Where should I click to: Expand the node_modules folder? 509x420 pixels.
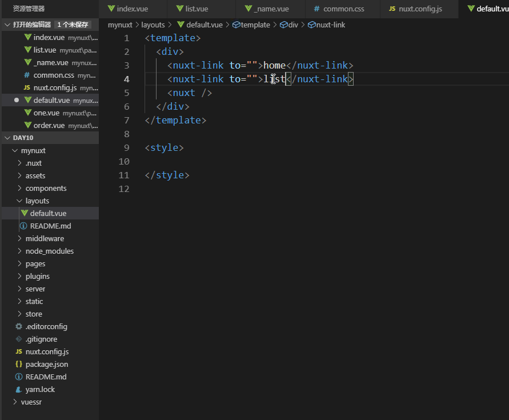pos(19,251)
